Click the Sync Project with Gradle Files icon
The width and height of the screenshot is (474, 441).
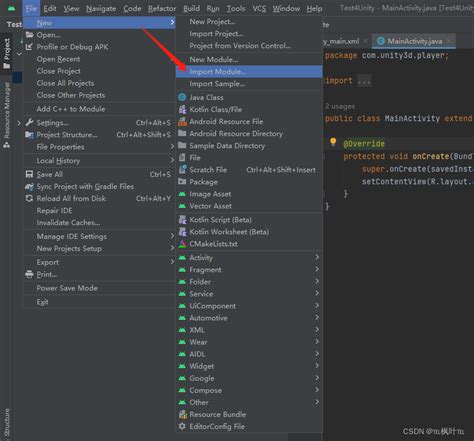[29, 187]
